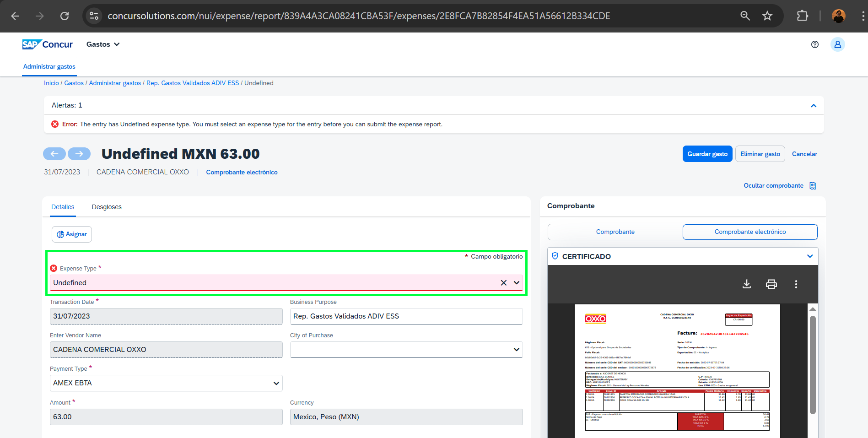
Task: Select the Administrar gastos tab
Action: pyautogui.click(x=49, y=67)
